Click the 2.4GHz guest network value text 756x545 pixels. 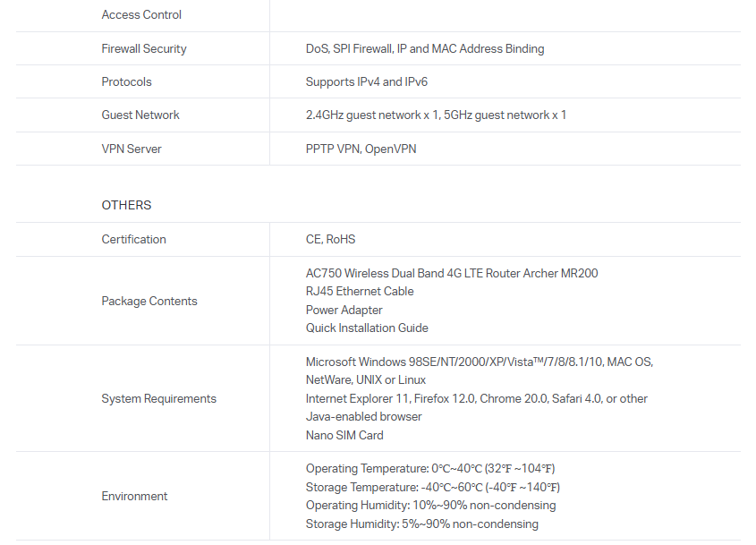tap(436, 115)
